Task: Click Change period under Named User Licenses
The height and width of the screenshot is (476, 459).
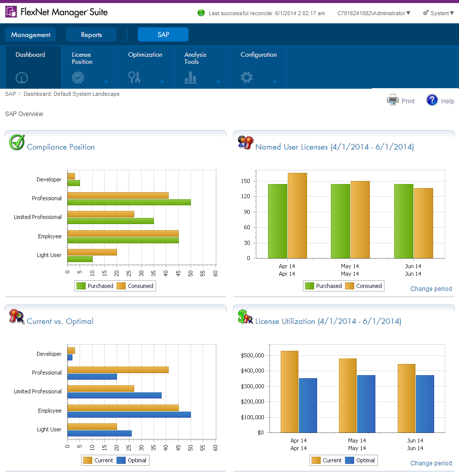Action: [431, 289]
